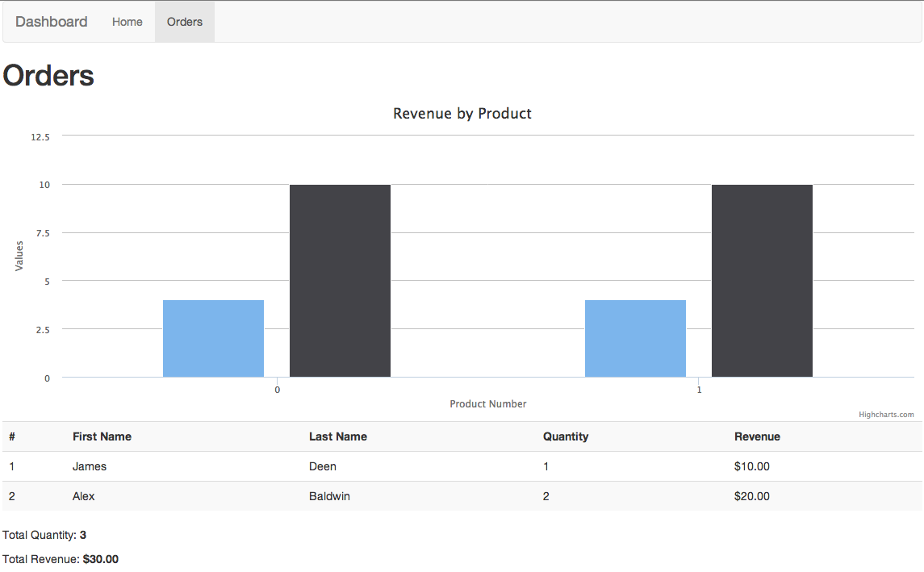Click the Quantity column header
The image size is (924, 572).
(x=566, y=436)
